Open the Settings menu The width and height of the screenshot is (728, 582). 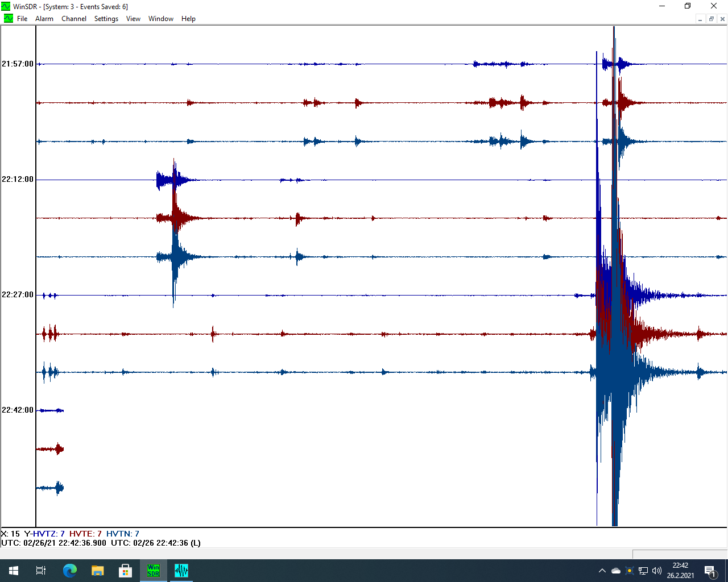(x=106, y=19)
